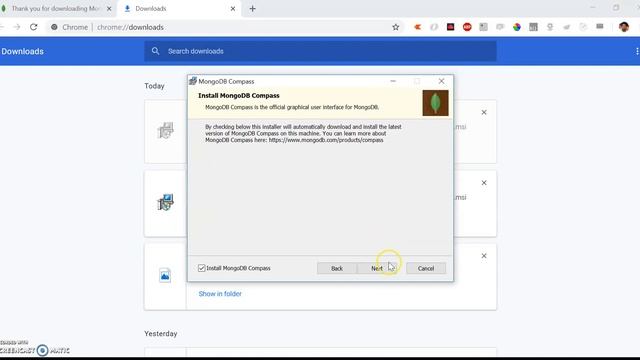This screenshot has width=640, height=360.
Task: Click the AdBlock red circular extension icon
Action: pos(467,27)
